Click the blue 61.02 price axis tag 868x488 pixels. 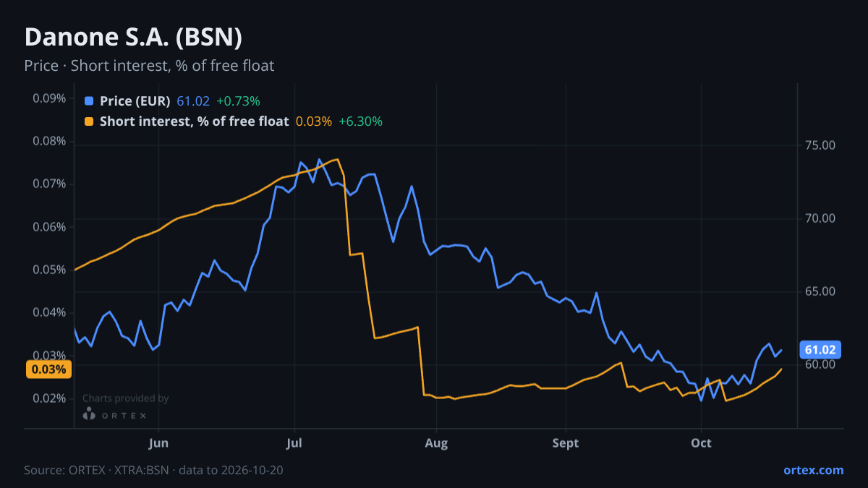(x=820, y=350)
